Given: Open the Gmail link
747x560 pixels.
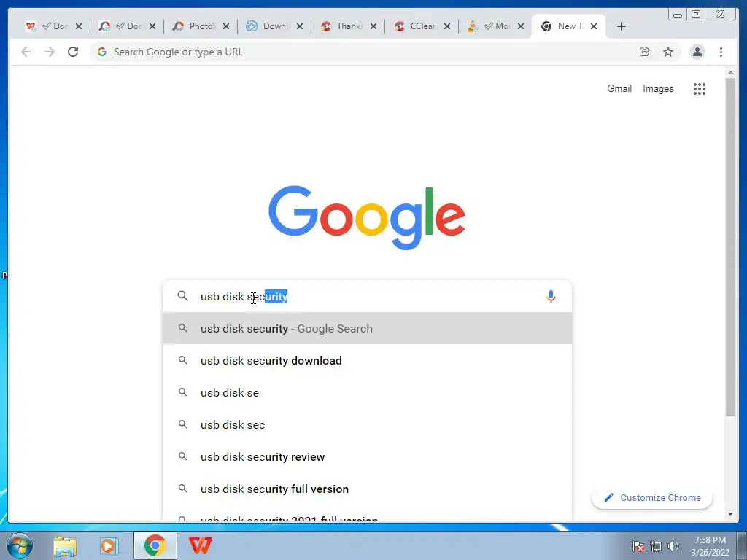Looking at the screenshot, I should [x=619, y=88].
